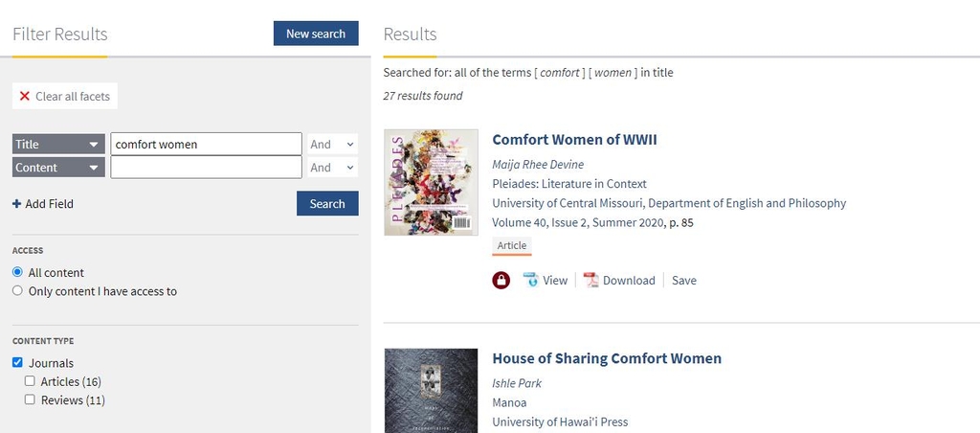The height and width of the screenshot is (433, 980).
Task: Click the PDF Download icon
Action: [x=590, y=281]
